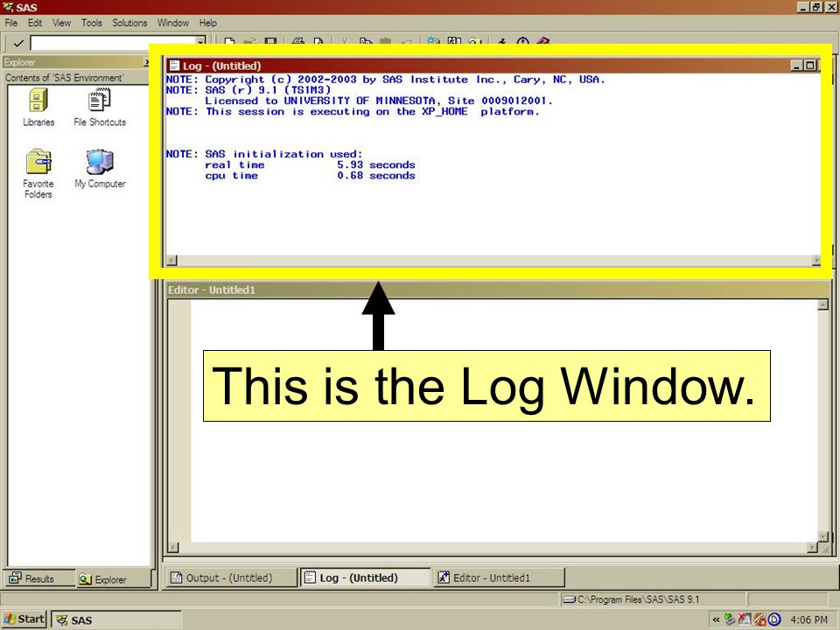Image resolution: width=840 pixels, height=630 pixels.
Task: Click the command box checkmark icon
Action: point(17,43)
